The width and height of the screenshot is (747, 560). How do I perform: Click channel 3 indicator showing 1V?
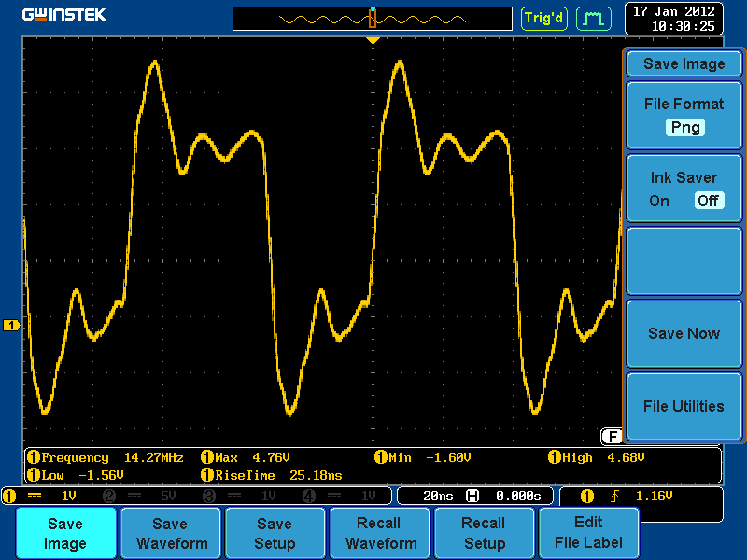click(x=240, y=497)
